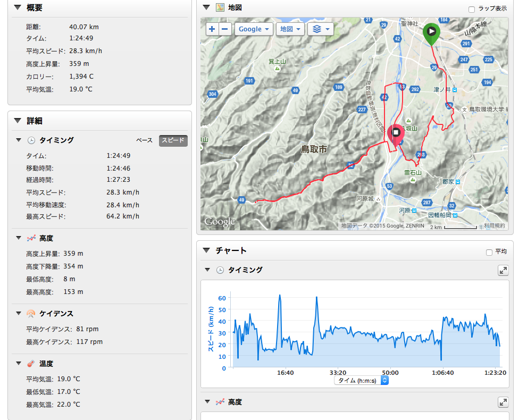
Task: Collapse the 概要 section
Action: click(18, 7)
